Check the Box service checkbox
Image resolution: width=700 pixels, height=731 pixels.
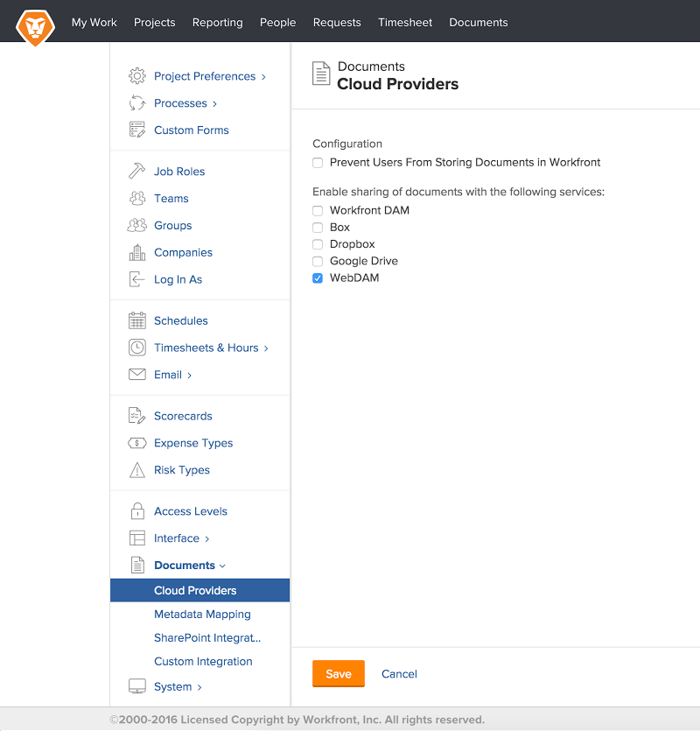tap(318, 228)
